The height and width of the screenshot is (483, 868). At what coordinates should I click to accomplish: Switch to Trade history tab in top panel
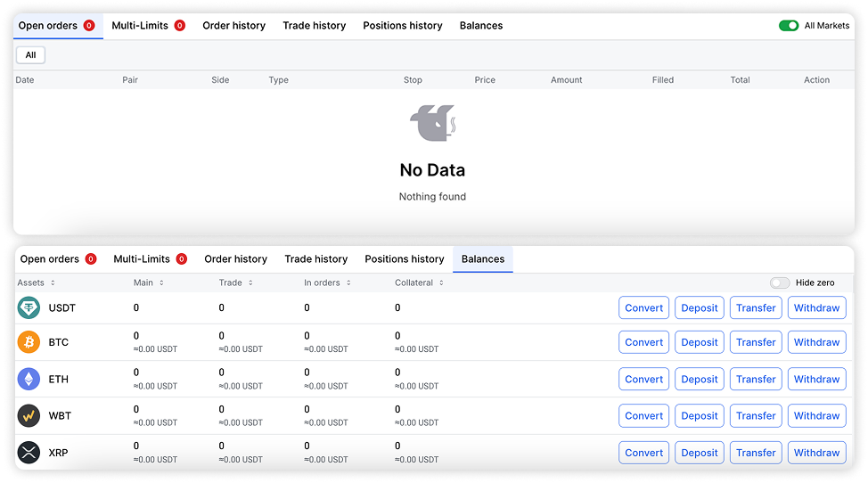314,26
